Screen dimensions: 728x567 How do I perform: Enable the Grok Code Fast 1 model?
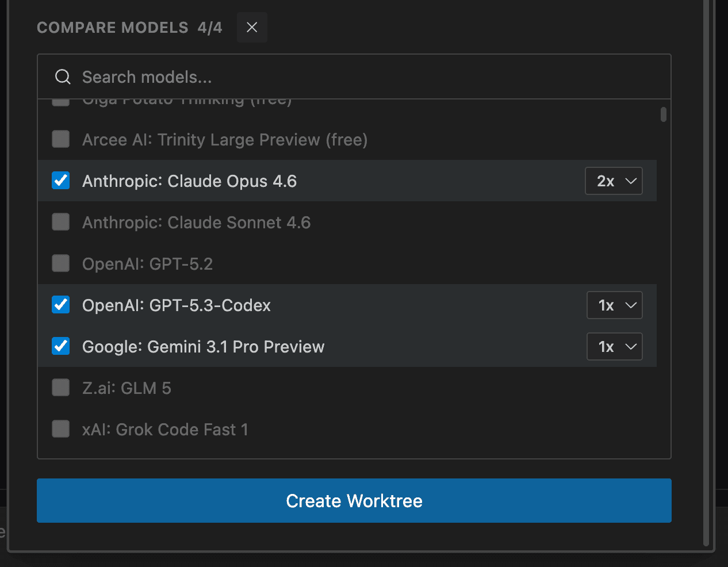click(x=60, y=429)
